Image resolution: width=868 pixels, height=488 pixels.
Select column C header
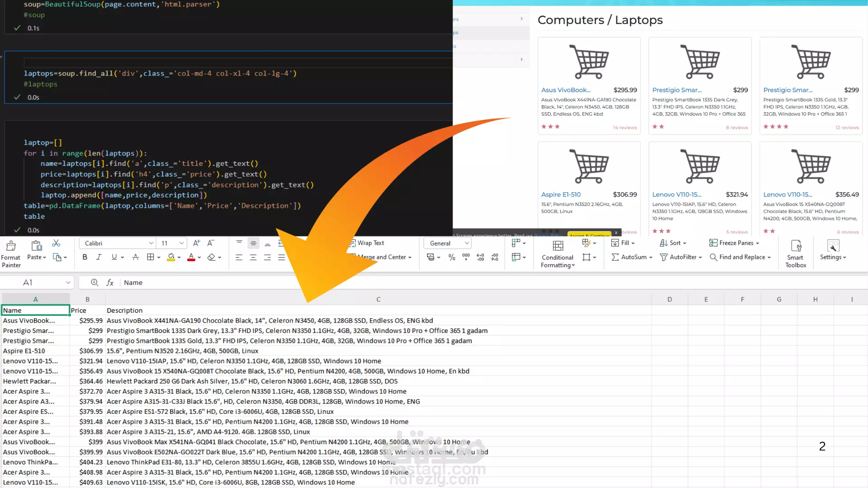click(378, 299)
